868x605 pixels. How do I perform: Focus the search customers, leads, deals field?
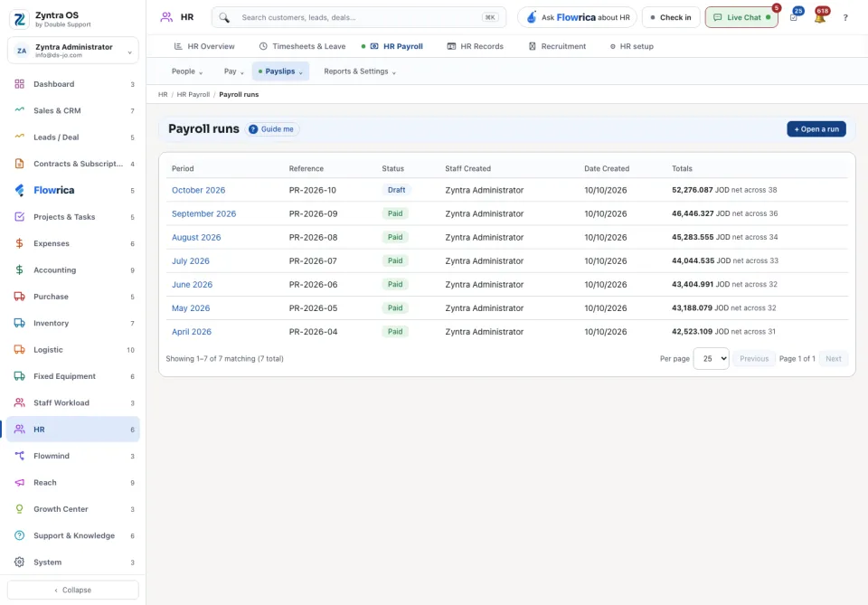359,18
